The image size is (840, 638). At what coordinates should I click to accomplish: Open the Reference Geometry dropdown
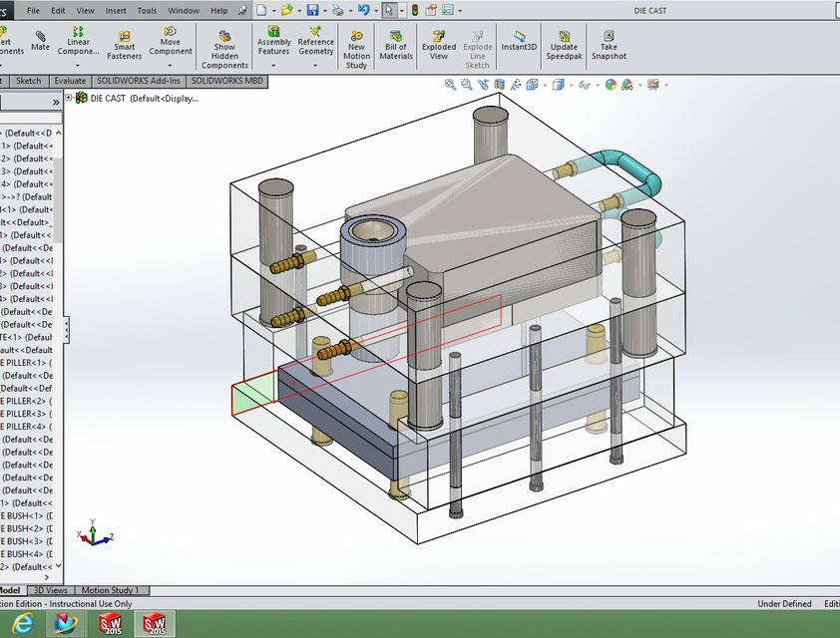(316, 66)
